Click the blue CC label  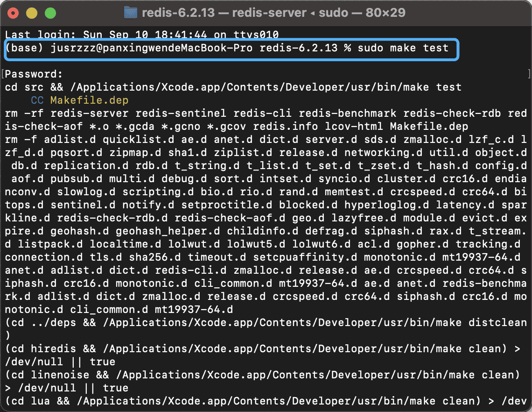tap(37, 100)
